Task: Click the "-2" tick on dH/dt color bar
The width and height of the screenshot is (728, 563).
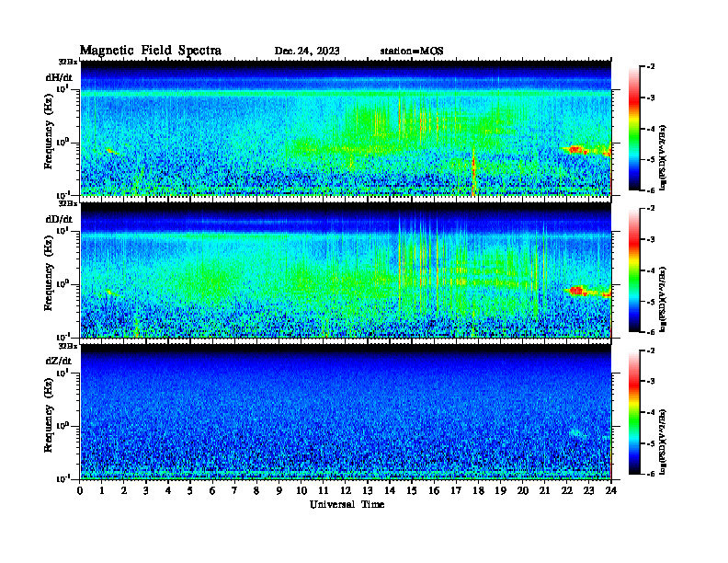Action: point(651,67)
